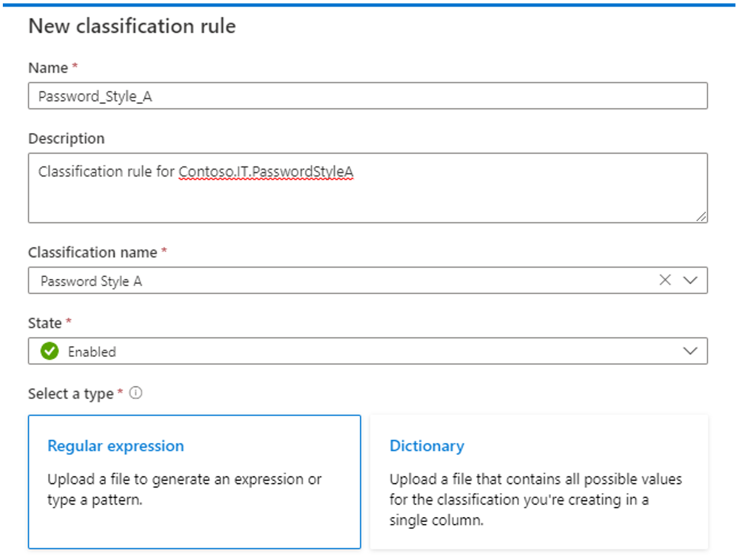Click the green Enabled checkmark icon
This screenshot has width=736, height=560.
(x=50, y=351)
